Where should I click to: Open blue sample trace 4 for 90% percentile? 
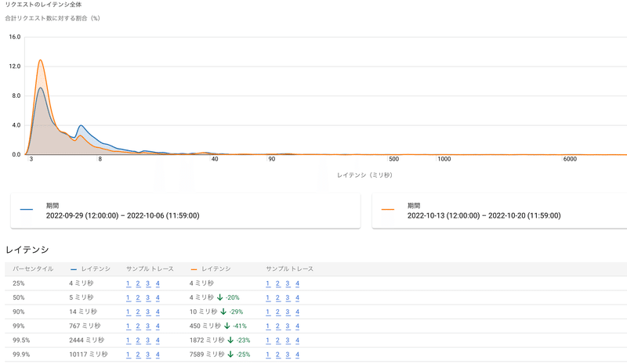[158, 312]
